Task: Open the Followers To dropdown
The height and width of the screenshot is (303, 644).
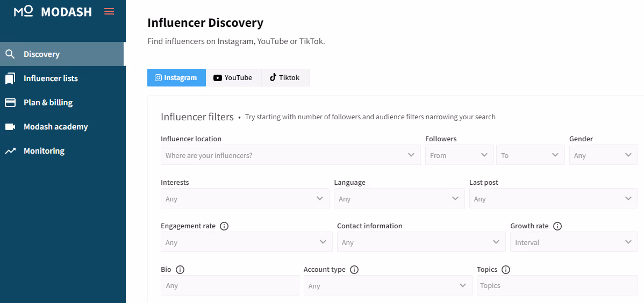Action: (x=531, y=155)
